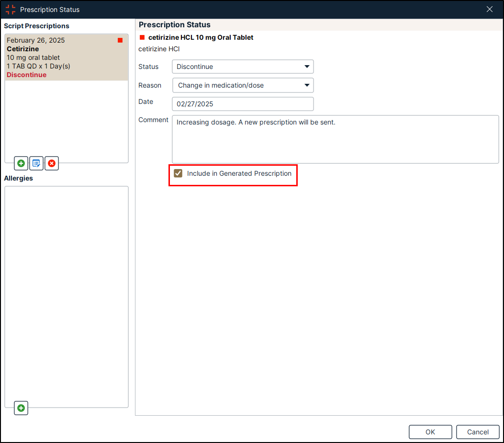
Task: Click the Allergies section label
Action: [x=18, y=178]
